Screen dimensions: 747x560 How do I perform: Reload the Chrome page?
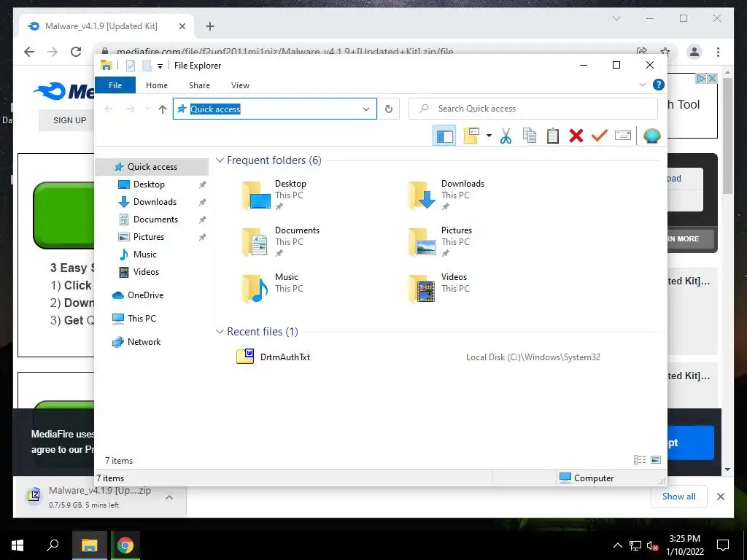coord(76,52)
